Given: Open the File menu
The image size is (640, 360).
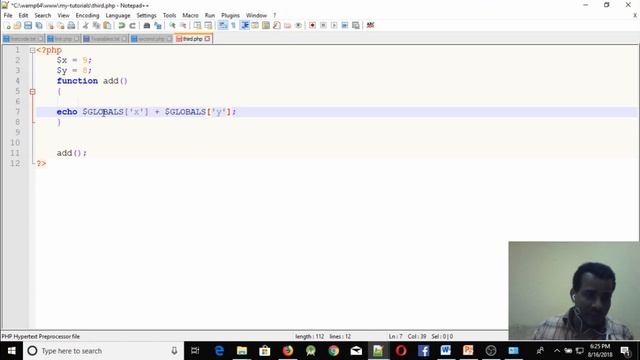Looking at the screenshot, I should pyautogui.click(x=8, y=15).
